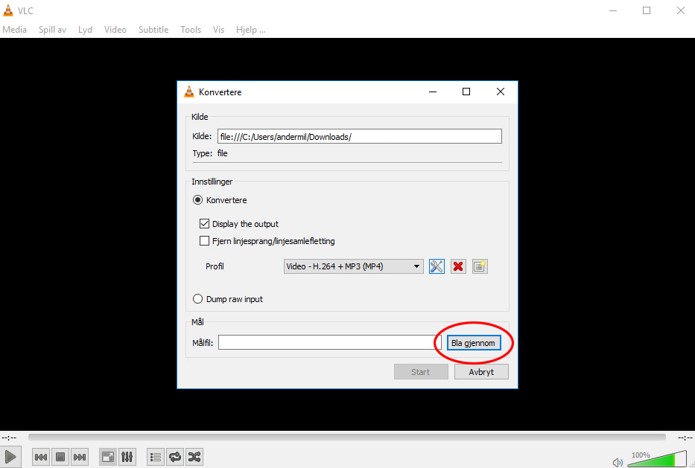Mute audio with the speaker icon
Screen dimensions: 695x468
click(x=617, y=462)
